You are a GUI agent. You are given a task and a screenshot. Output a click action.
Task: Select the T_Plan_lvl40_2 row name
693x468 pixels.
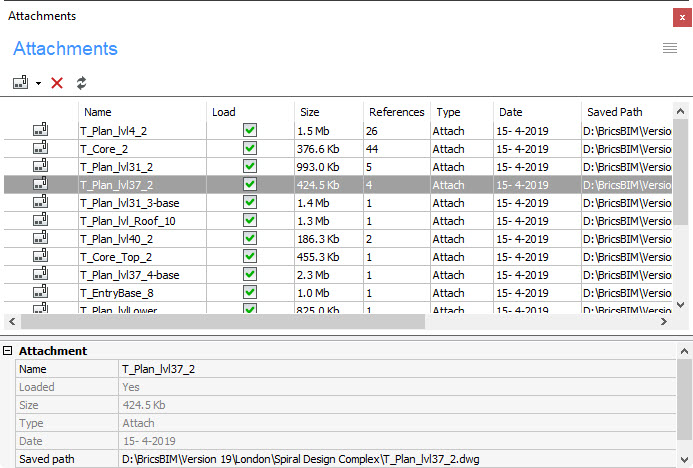117,240
